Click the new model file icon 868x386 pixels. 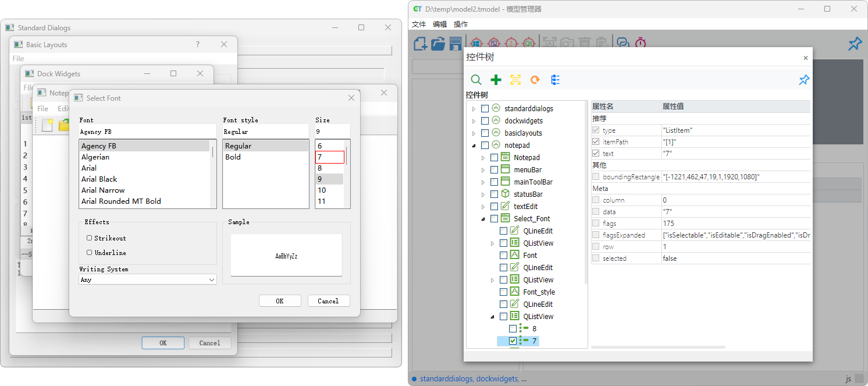click(x=421, y=44)
